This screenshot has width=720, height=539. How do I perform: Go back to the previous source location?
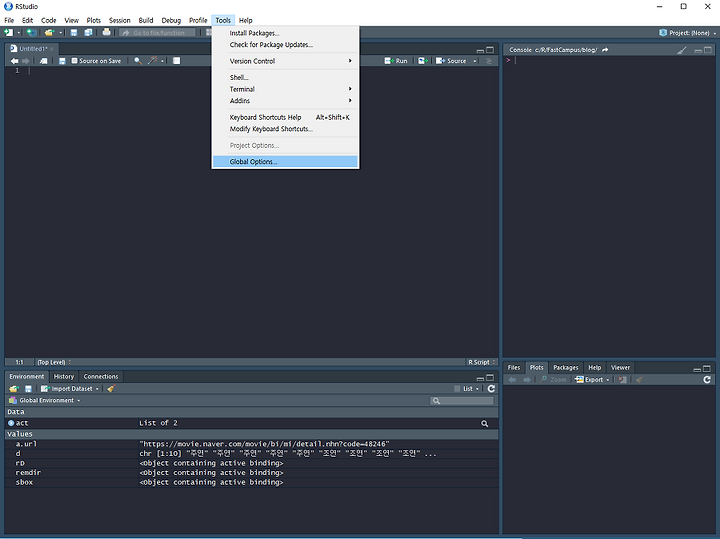point(14,61)
